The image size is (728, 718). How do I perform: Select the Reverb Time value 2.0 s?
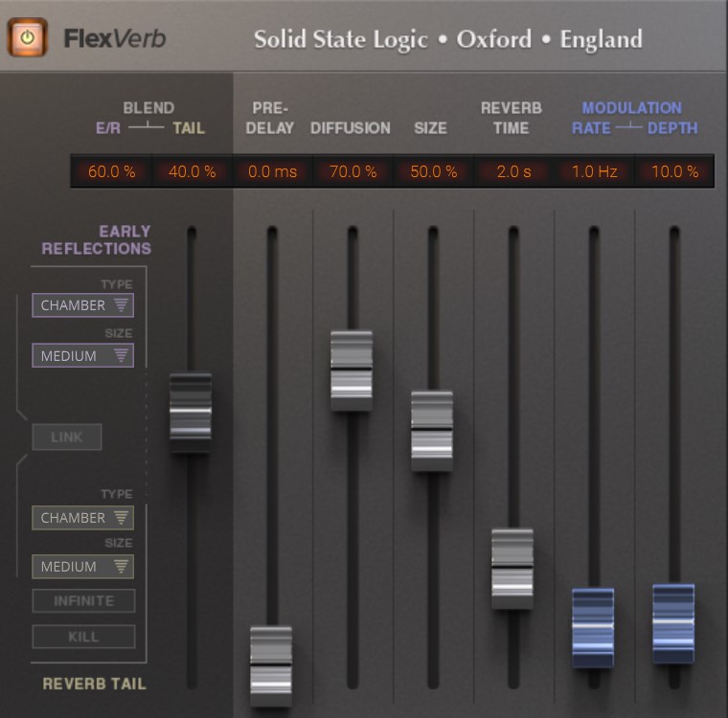[513, 172]
